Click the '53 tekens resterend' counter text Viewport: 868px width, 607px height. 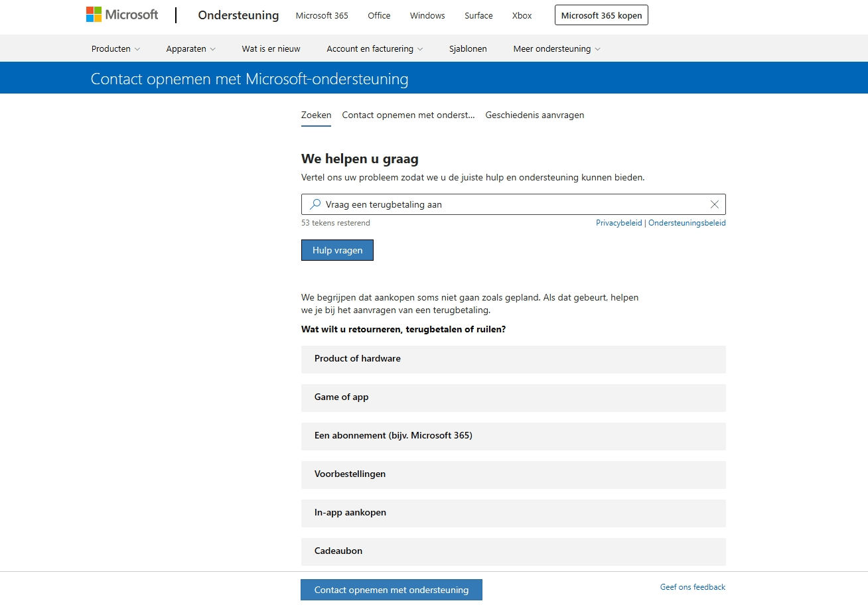coord(336,223)
